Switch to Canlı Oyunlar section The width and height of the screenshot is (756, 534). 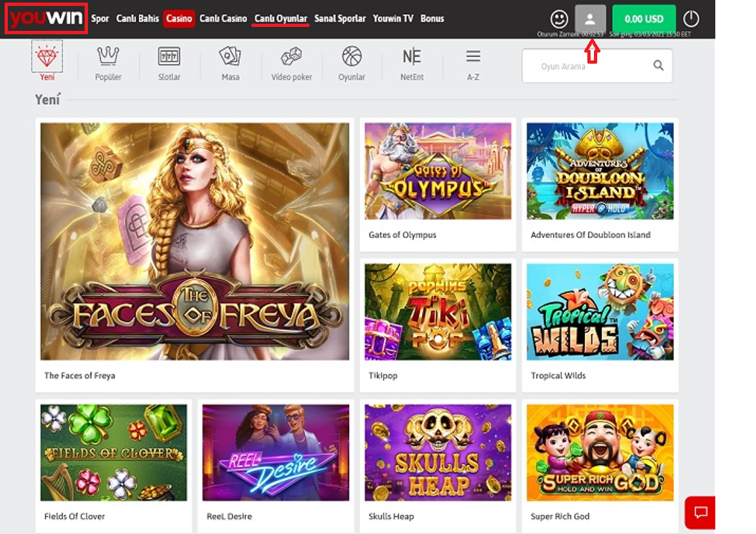(281, 19)
